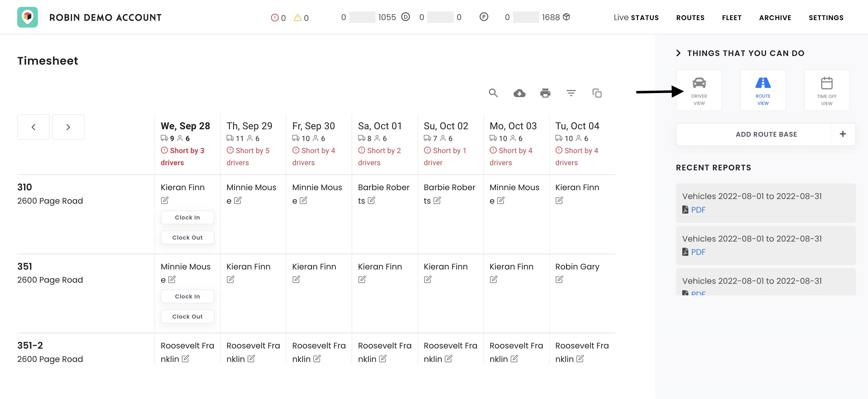Viewport: 868px width, 399px height.
Task: Collapse Things That You Can Do section
Action: coord(678,53)
